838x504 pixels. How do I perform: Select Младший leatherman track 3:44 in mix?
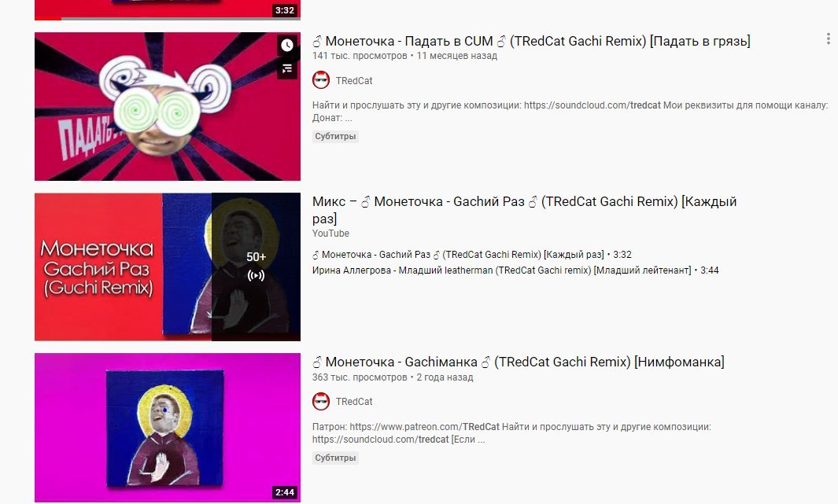515,270
